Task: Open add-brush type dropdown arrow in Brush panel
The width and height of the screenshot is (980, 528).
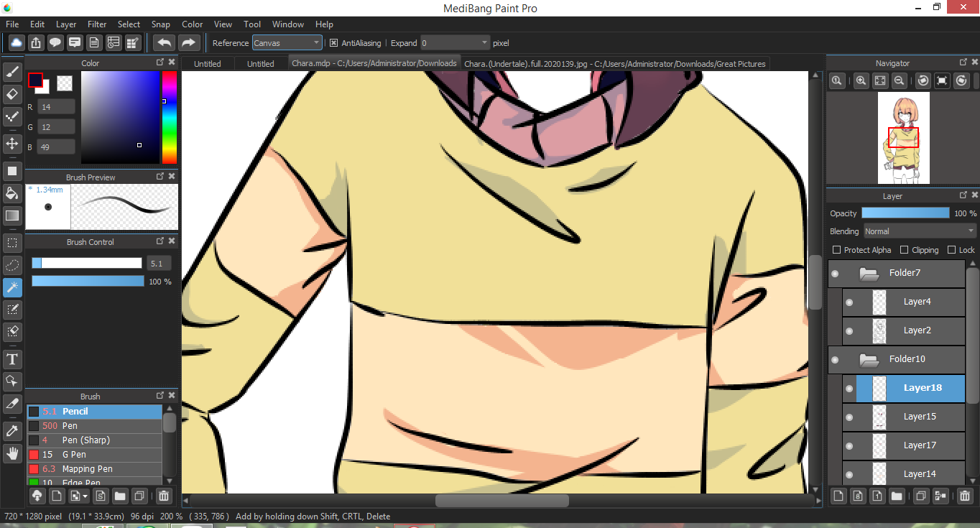Action: [85, 496]
